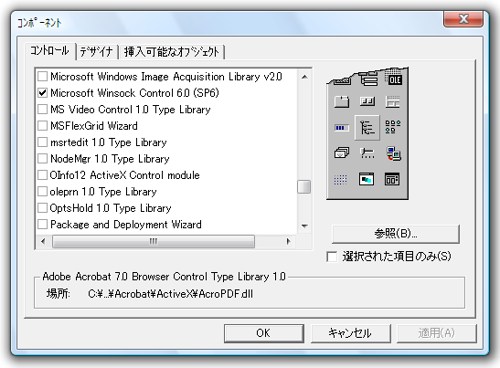Click the キャンセル button

click(x=350, y=333)
